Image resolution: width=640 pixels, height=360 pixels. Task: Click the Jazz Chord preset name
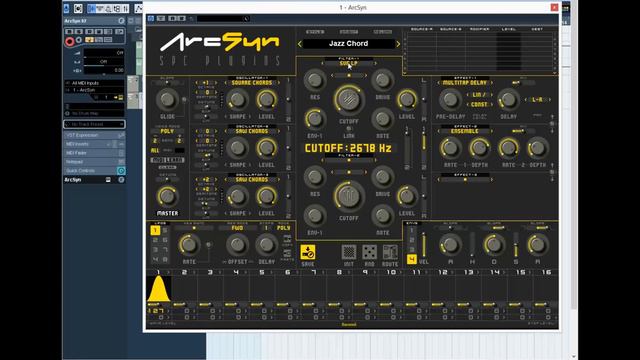tap(349, 44)
